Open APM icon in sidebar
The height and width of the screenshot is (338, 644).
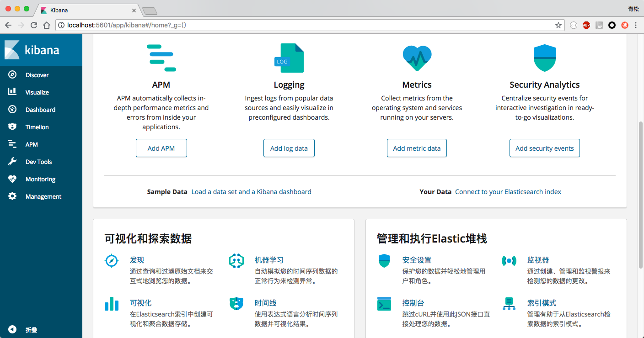[12, 144]
